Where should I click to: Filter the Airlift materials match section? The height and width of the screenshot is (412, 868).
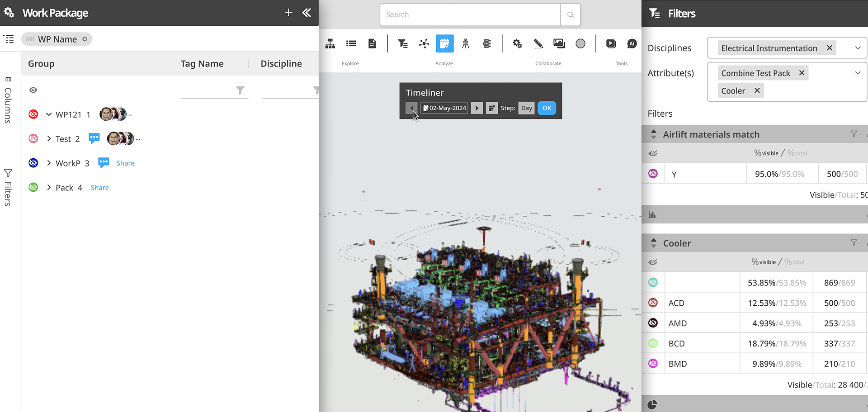854,134
